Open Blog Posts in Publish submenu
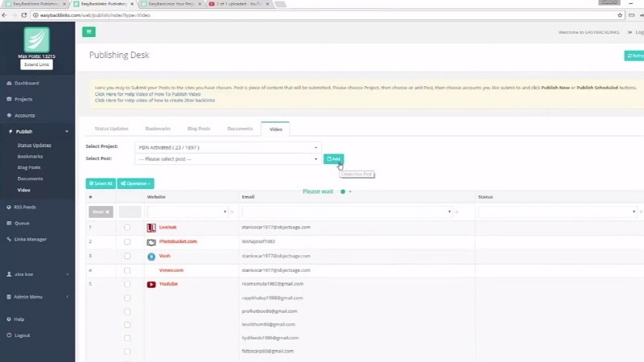Viewport: 644px width, 362px height. (29, 168)
